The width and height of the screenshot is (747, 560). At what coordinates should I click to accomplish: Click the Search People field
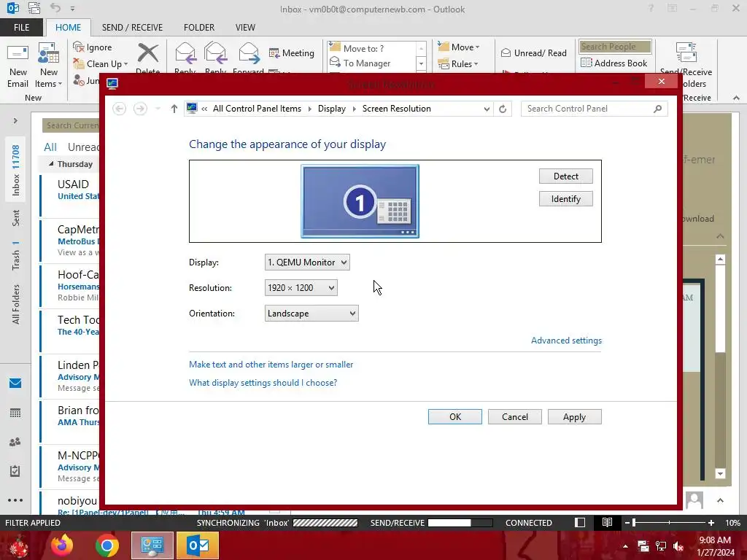[615, 46]
